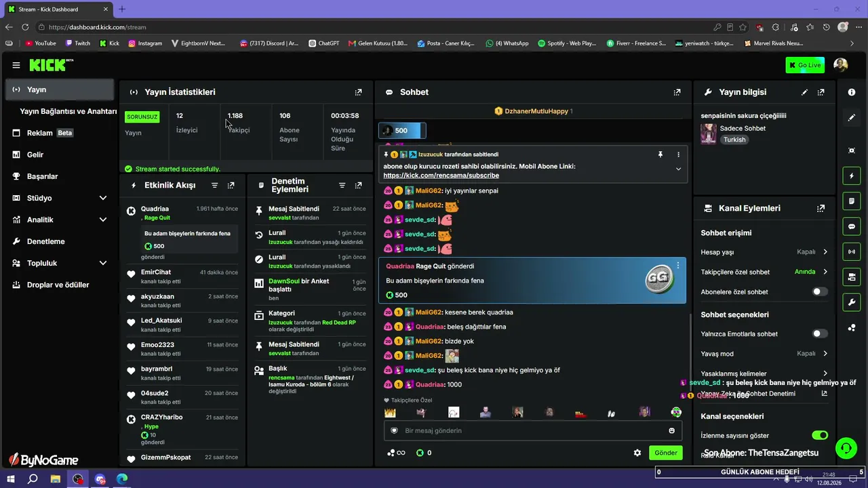
Task: Open Yayın Bağlantısı ve Anahtarı page
Action: 68,111
